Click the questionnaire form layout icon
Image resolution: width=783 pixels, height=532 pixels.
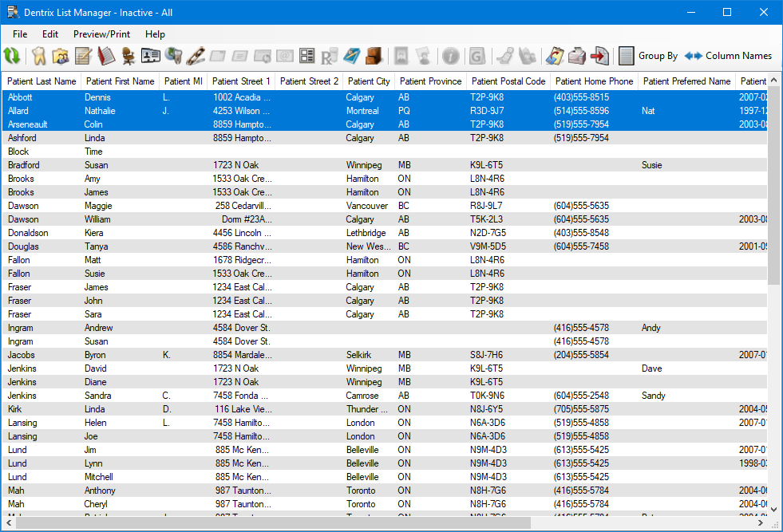click(x=307, y=55)
